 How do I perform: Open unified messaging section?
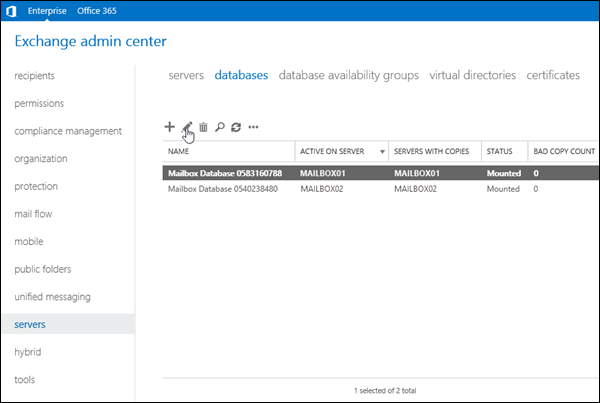[x=52, y=297]
